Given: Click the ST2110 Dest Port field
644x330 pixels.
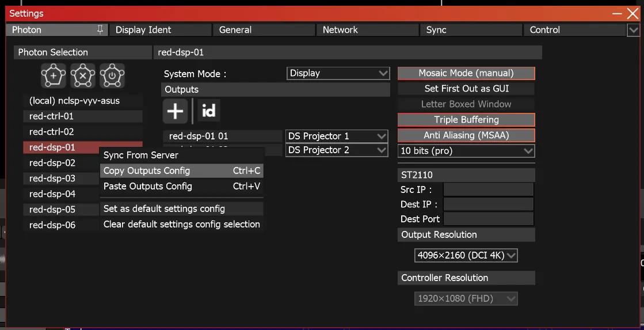Looking at the screenshot, I should click(x=489, y=219).
